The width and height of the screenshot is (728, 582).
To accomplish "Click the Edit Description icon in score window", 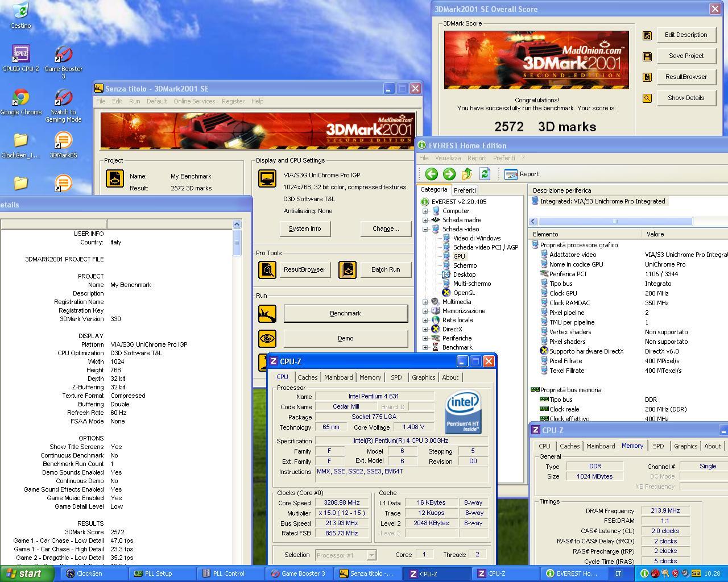I will (647, 35).
